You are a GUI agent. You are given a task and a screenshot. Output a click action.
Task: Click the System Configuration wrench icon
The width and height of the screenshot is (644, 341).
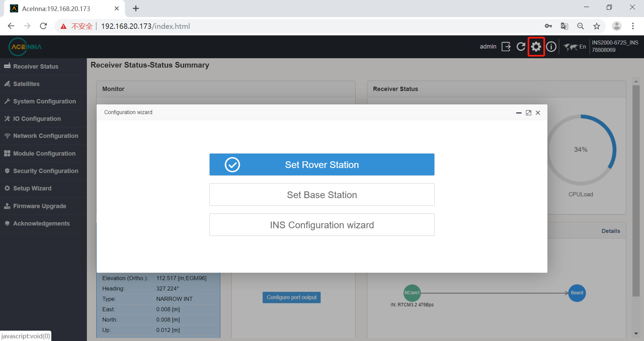(x=7, y=101)
